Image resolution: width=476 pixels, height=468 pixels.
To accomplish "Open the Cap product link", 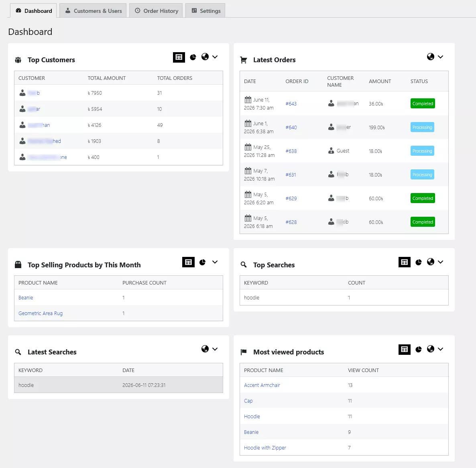I will pos(248,401).
